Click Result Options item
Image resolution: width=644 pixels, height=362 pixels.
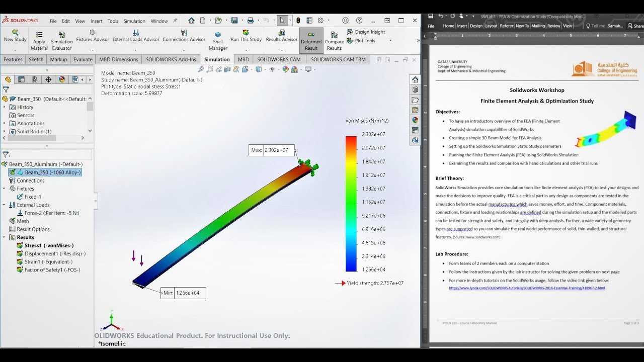point(29,229)
